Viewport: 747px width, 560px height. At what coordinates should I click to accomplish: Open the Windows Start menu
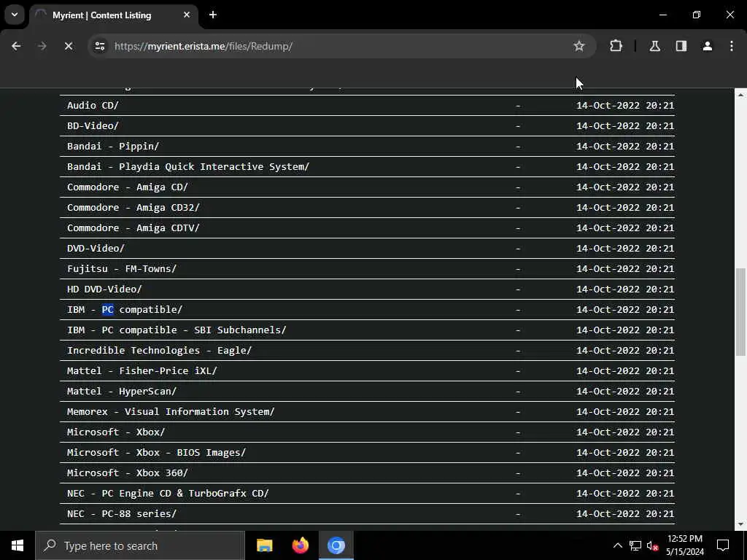click(x=18, y=545)
